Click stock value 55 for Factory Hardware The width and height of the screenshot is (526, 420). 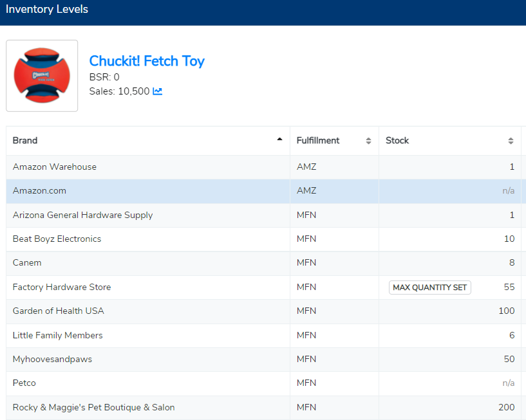(x=509, y=288)
